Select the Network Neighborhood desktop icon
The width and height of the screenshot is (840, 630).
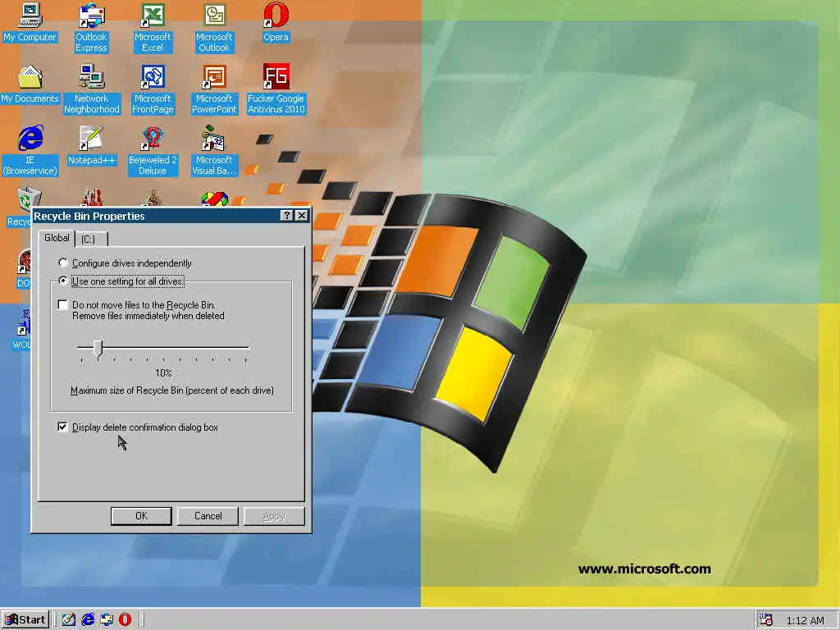click(x=92, y=89)
